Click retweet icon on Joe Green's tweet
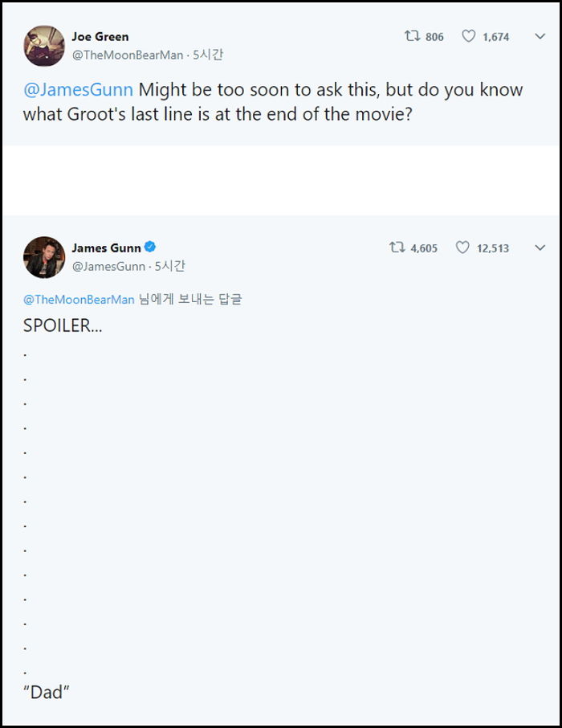562x728 pixels. tap(410, 37)
